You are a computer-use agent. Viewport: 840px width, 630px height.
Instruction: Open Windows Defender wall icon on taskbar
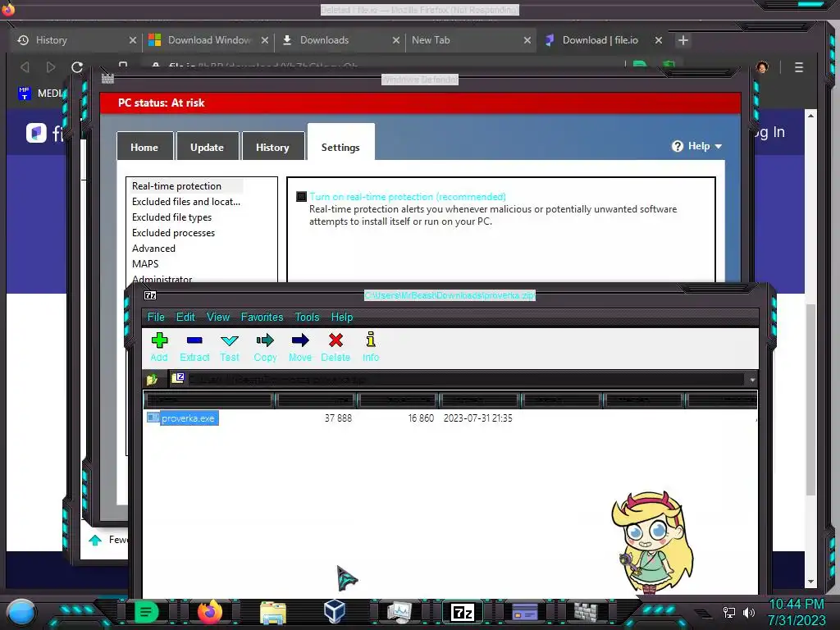(586, 612)
